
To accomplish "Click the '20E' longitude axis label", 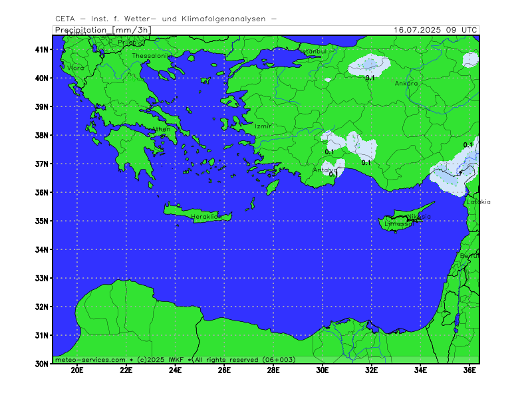I will coord(77,370).
